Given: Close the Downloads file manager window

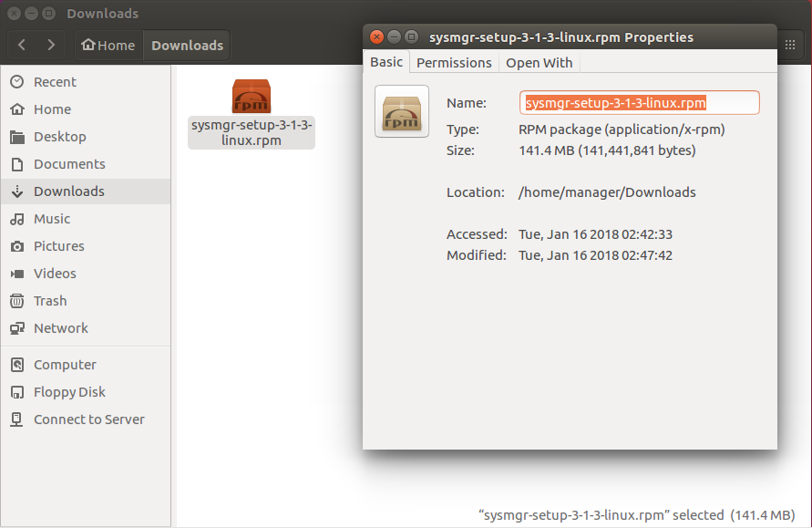Looking at the screenshot, I should (14, 14).
